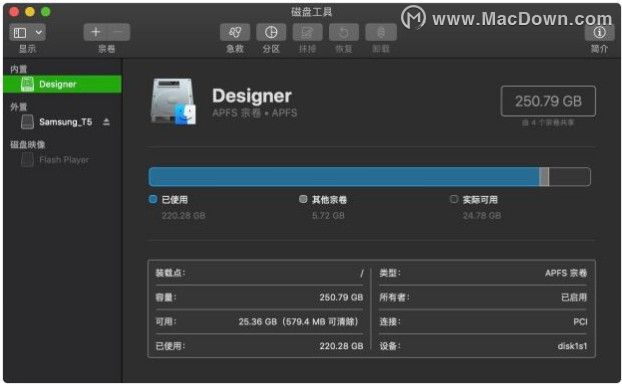This screenshot has height=386, width=622.
Task: Click the blue used portion of storage bar
Action: coord(344,177)
